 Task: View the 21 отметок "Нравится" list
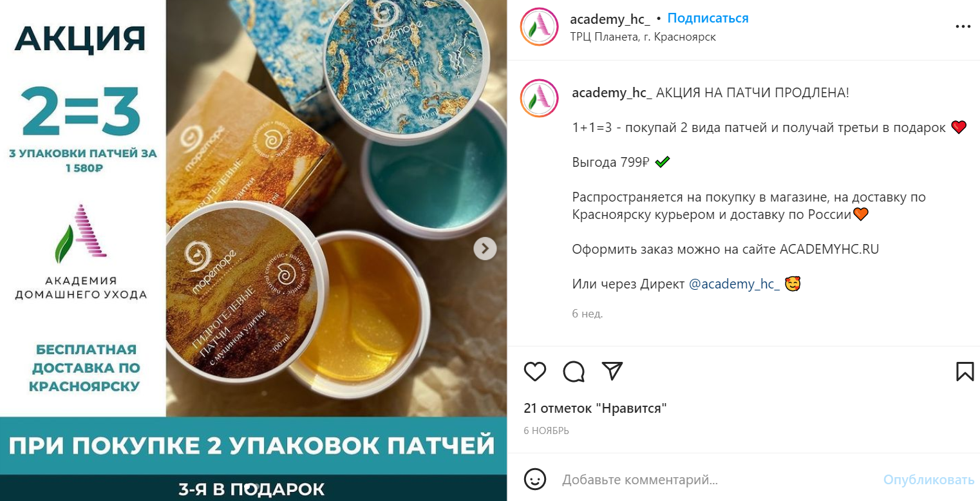point(595,408)
